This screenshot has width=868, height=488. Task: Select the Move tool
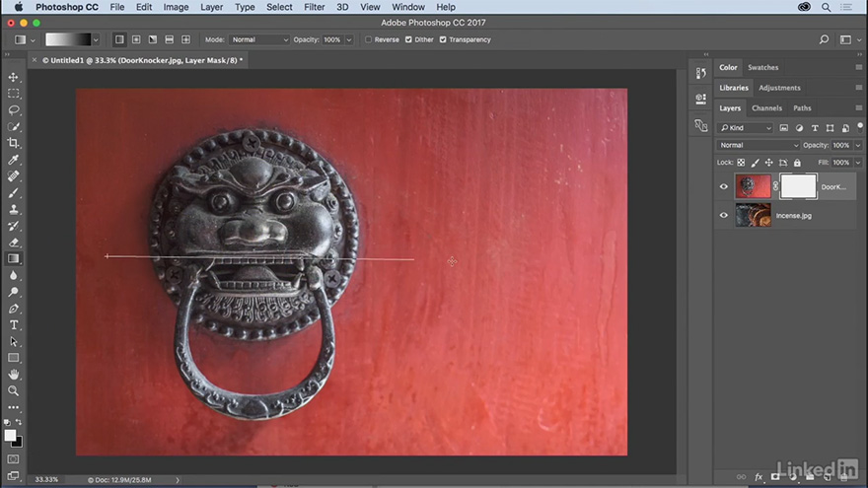(13, 78)
